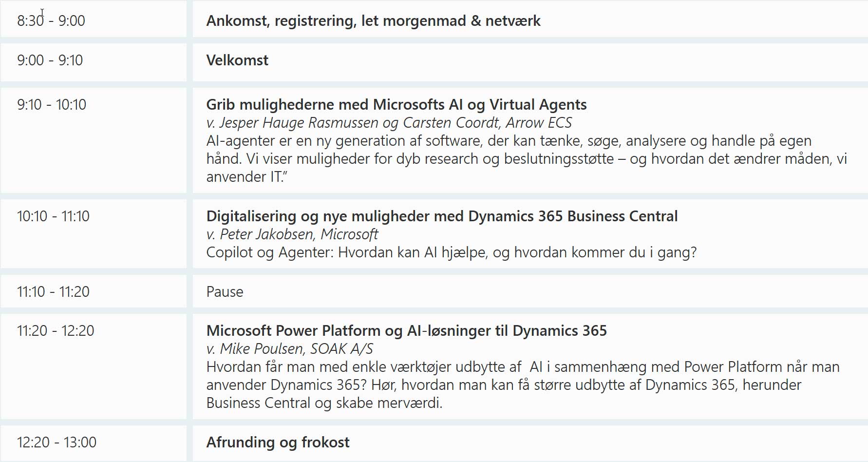Screen dimensions: 868x462
Task: Click the 11:10 - 11:20 time cell
Action: point(53,291)
